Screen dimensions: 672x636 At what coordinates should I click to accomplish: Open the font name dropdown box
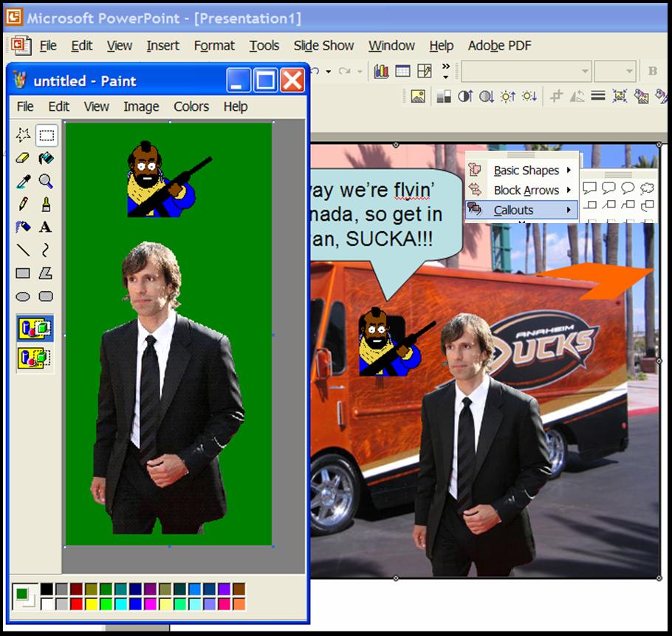click(526, 71)
